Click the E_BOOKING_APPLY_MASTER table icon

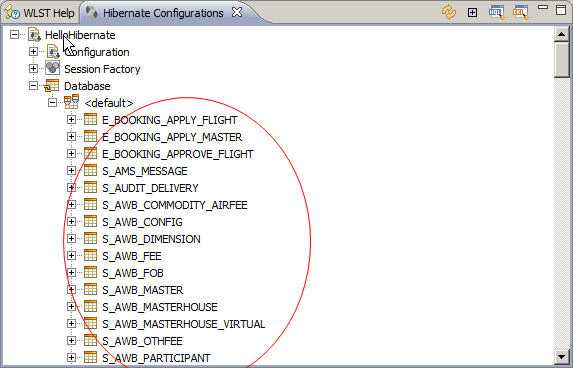91,136
